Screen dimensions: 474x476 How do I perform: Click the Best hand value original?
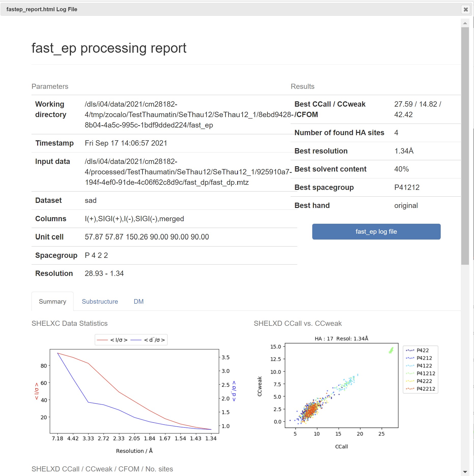tap(406, 205)
